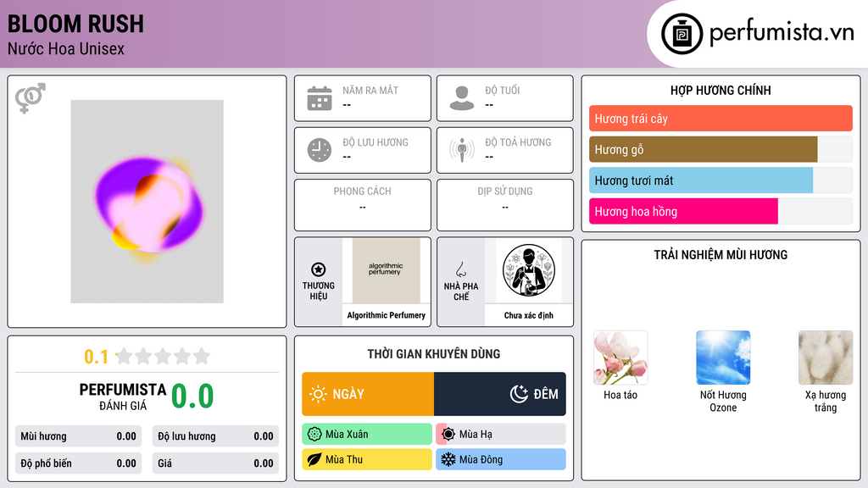The height and width of the screenshot is (488, 868).
Task: Click the Độ phổ biến 0.00 score row
Action: 79,463
